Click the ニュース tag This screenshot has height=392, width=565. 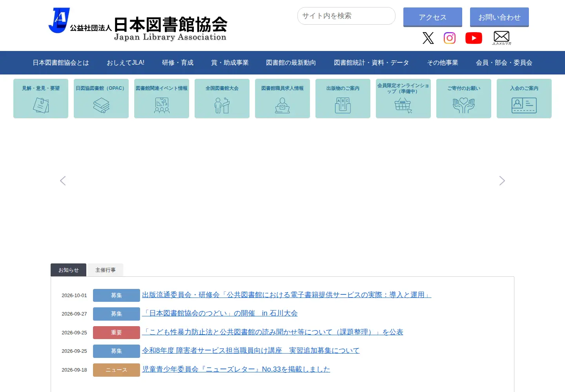pyautogui.click(x=117, y=370)
